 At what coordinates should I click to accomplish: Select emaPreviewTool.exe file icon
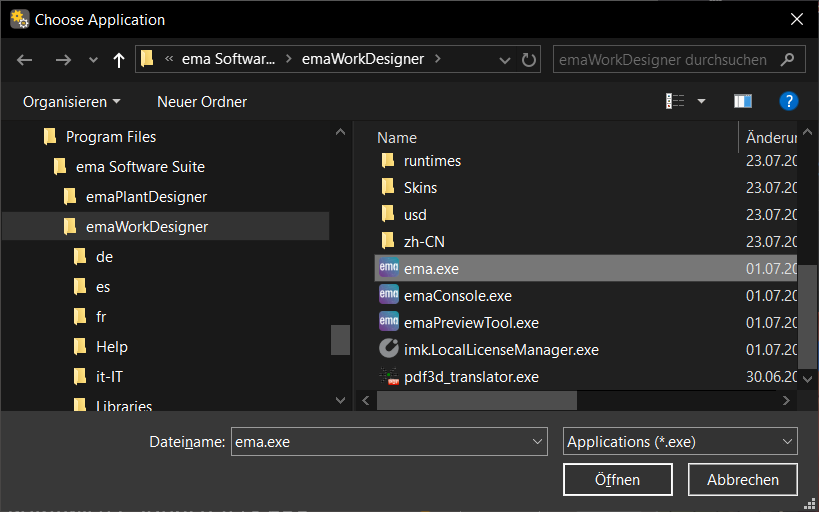point(389,321)
